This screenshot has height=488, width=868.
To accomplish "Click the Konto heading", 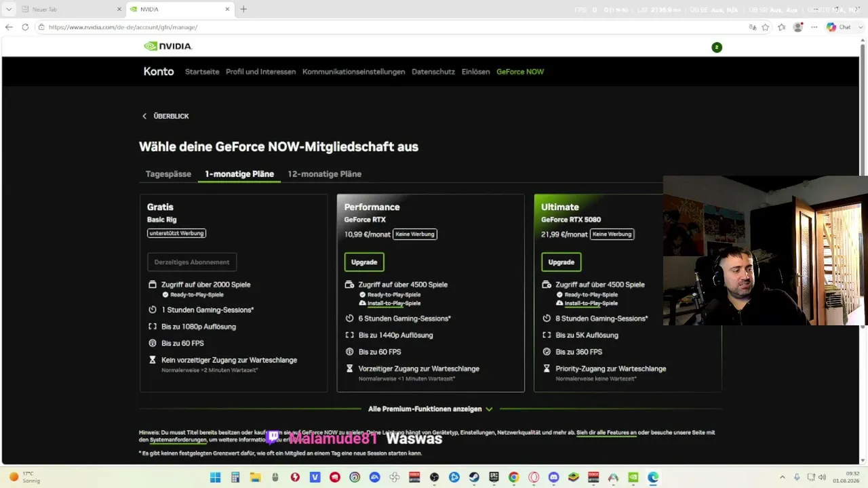I will coord(159,72).
